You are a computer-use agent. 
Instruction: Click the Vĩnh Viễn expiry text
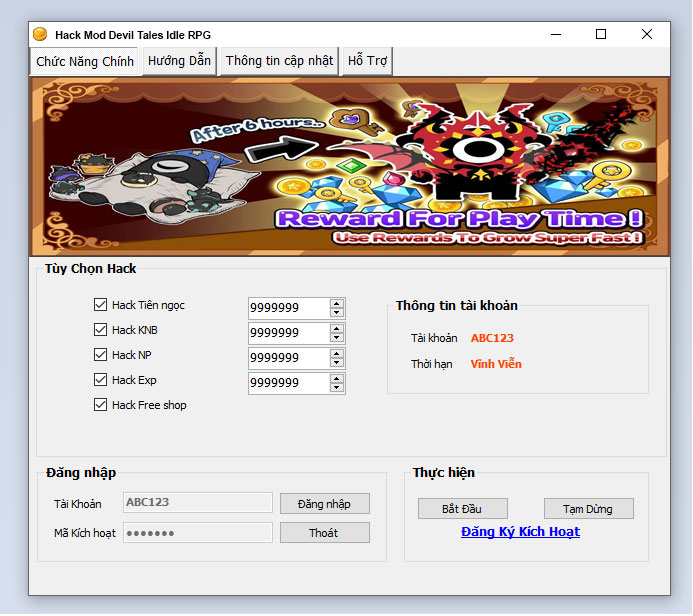(x=496, y=364)
